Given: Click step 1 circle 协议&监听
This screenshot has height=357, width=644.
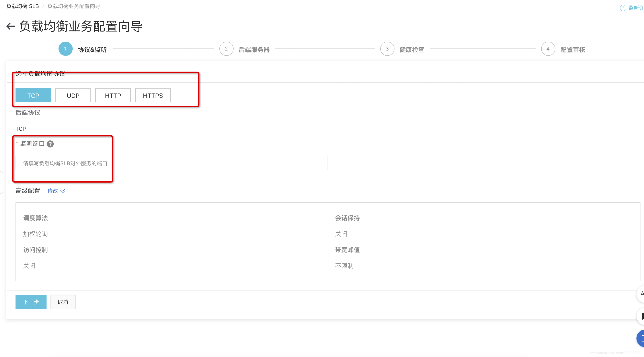Looking at the screenshot, I should (66, 49).
